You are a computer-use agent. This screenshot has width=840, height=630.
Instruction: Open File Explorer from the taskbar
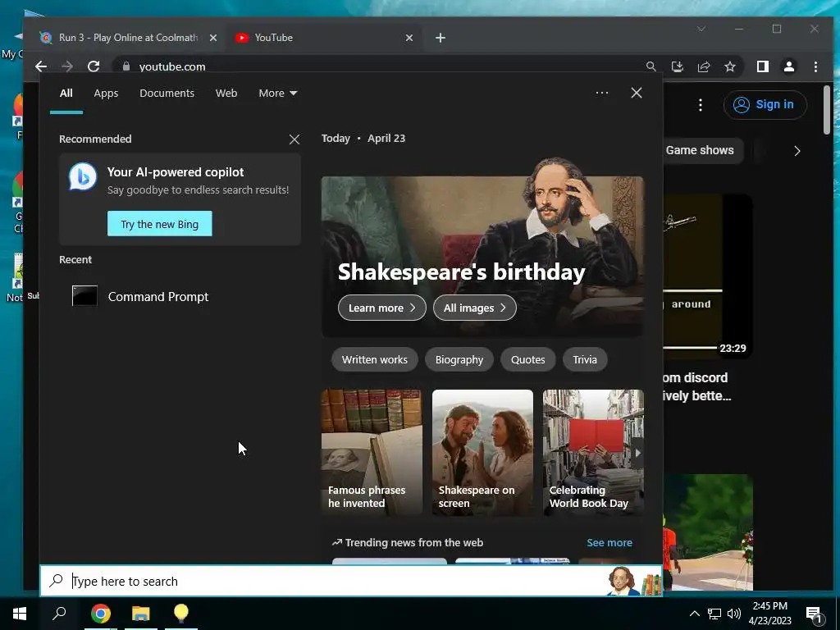(141, 614)
